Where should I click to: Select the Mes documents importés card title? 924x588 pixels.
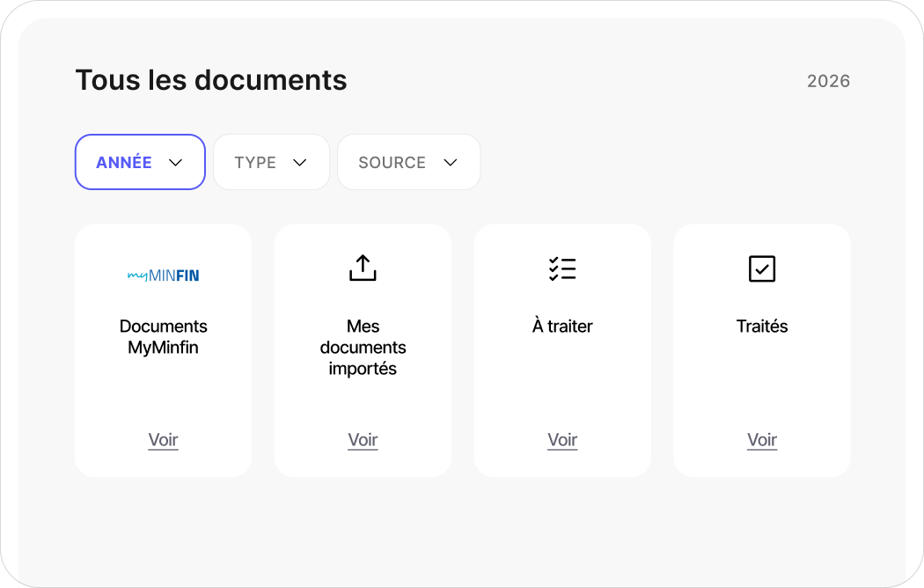[x=363, y=347]
